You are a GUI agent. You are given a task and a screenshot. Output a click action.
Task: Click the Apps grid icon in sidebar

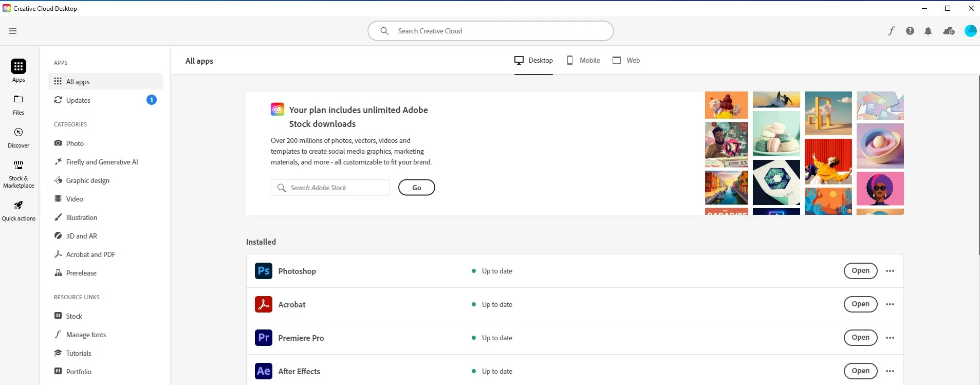pos(19,66)
